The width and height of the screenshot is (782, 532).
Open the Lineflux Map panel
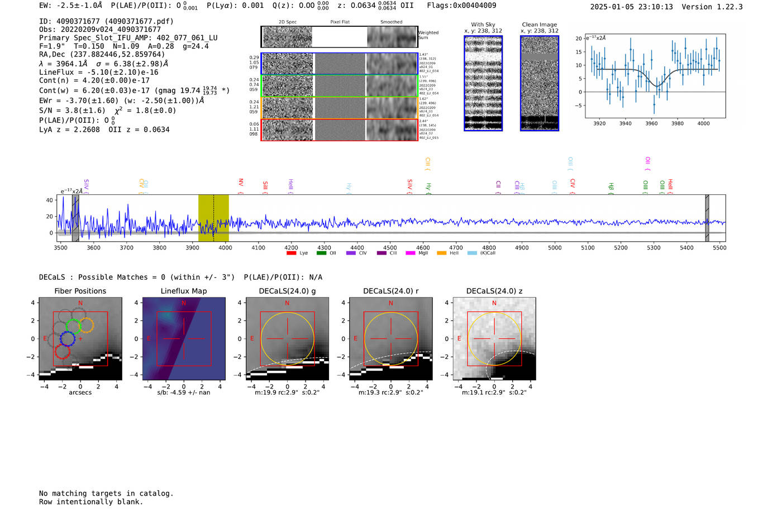[x=184, y=338]
